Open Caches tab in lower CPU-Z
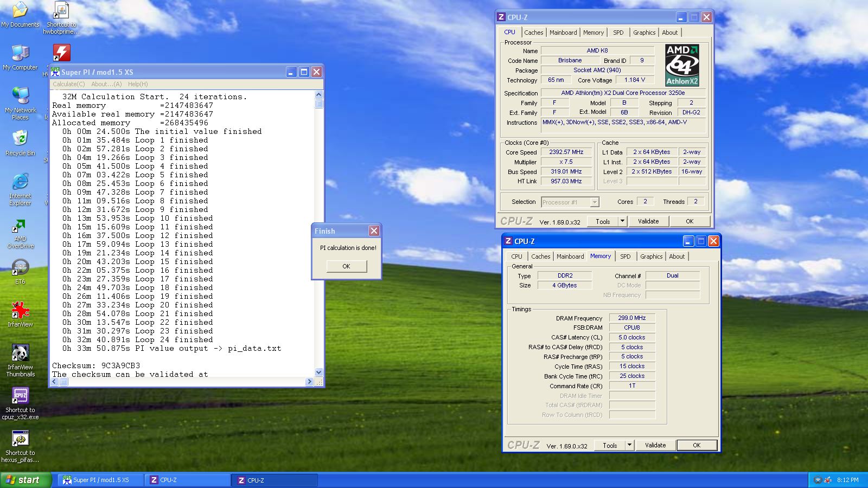 [541, 256]
